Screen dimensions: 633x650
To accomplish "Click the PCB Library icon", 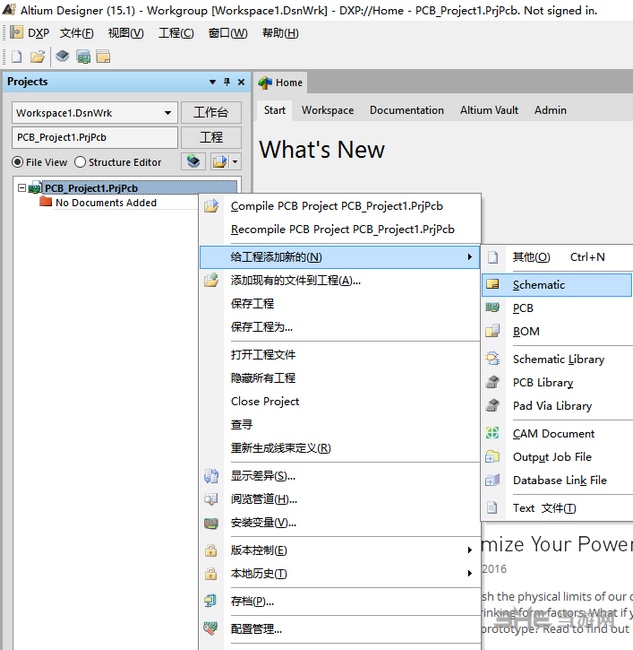I will coord(492,382).
